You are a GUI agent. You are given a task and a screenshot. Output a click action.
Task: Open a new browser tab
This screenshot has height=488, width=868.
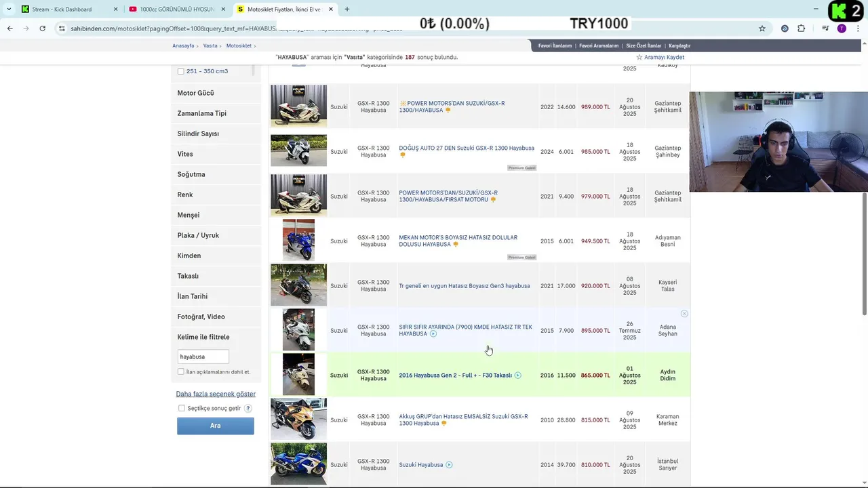tap(347, 9)
